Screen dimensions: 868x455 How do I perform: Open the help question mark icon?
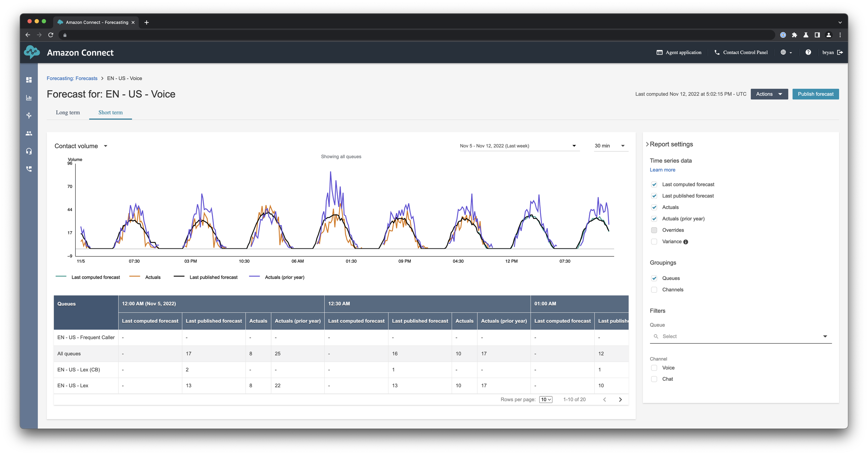[808, 52]
